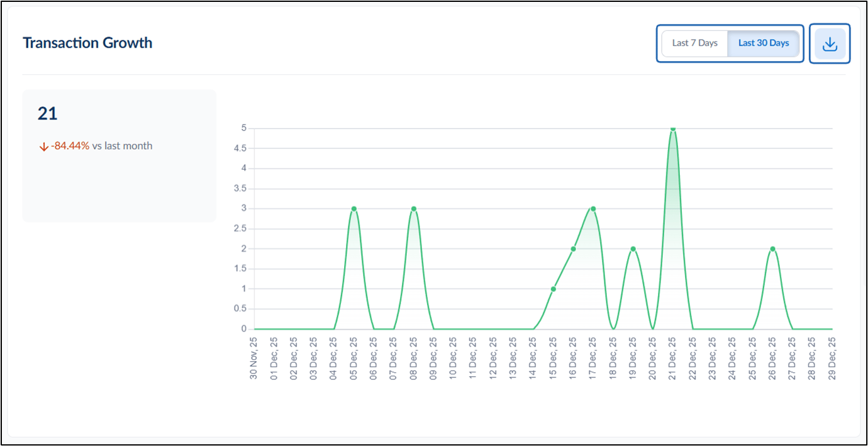Click the Transaction Growth heading
This screenshot has width=868, height=446.
pyautogui.click(x=87, y=43)
